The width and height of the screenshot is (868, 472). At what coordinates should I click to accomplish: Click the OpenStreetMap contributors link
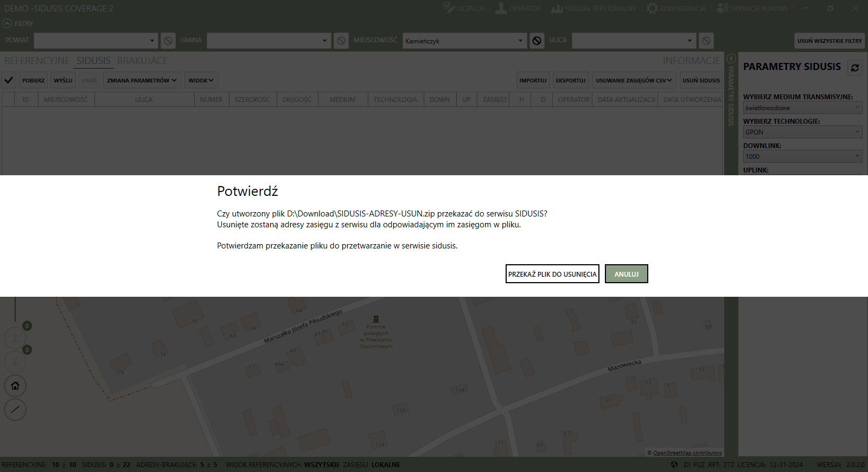687,452
